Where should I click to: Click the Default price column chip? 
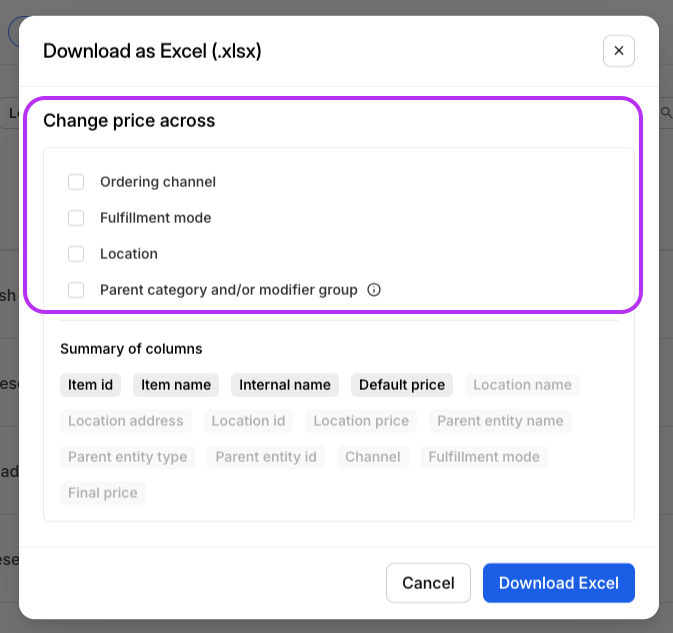[402, 385]
